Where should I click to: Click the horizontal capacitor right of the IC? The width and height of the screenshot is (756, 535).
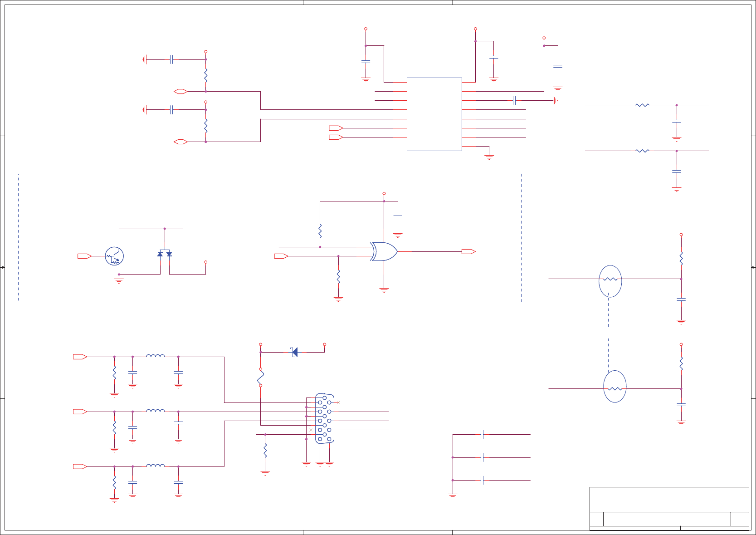click(x=514, y=100)
